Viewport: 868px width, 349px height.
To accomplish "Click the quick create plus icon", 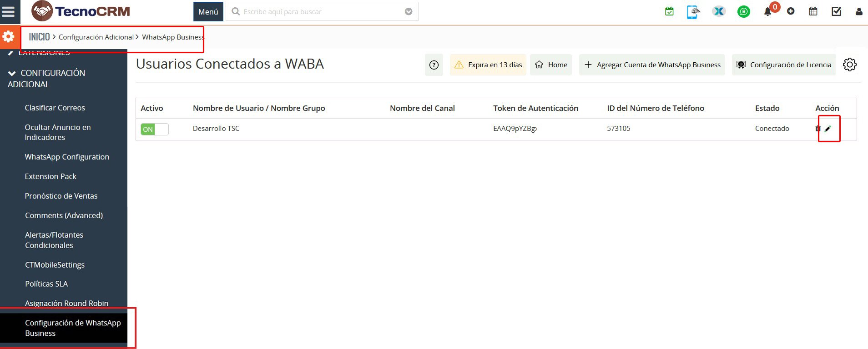I will (791, 11).
